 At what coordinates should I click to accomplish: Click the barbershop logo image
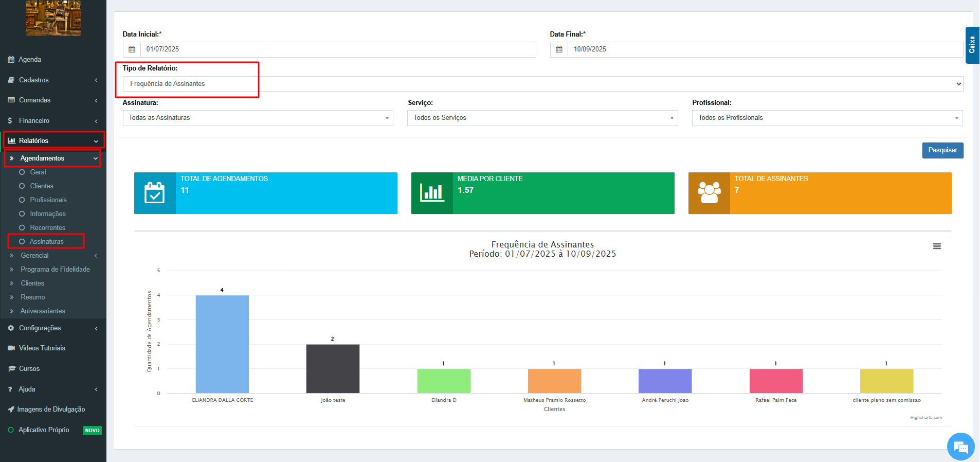(x=53, y=19)
